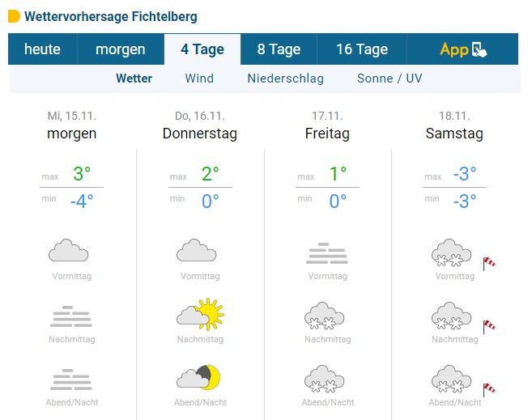
Task: Open Sonne / UV view
Action: tap(390, 78)
